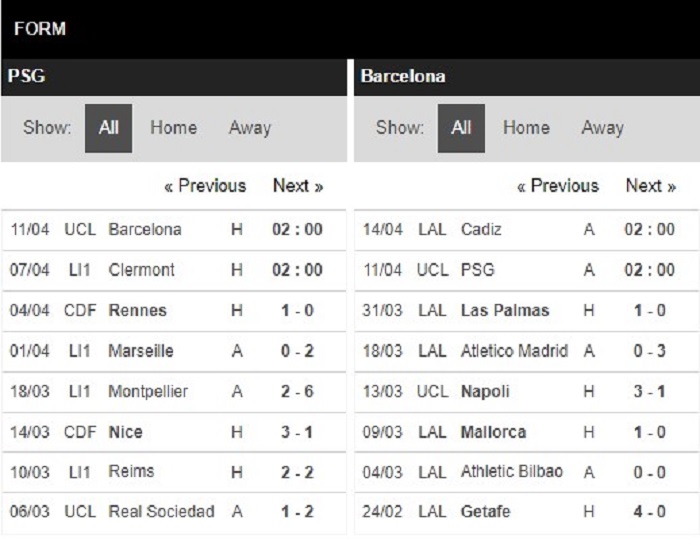Open the Marseille 0-2 result
The image size is (700, 539).
point(174,351)
